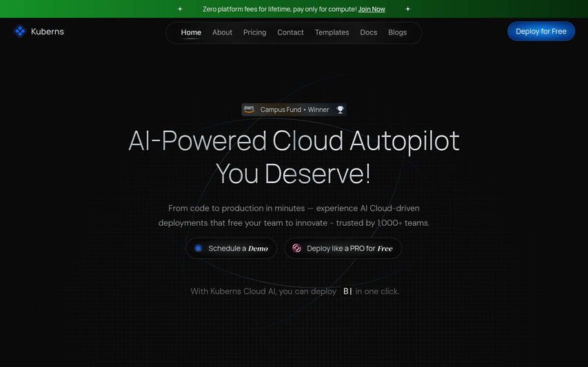Go to the About page
The image size is (588, 367).
point(222,32)
